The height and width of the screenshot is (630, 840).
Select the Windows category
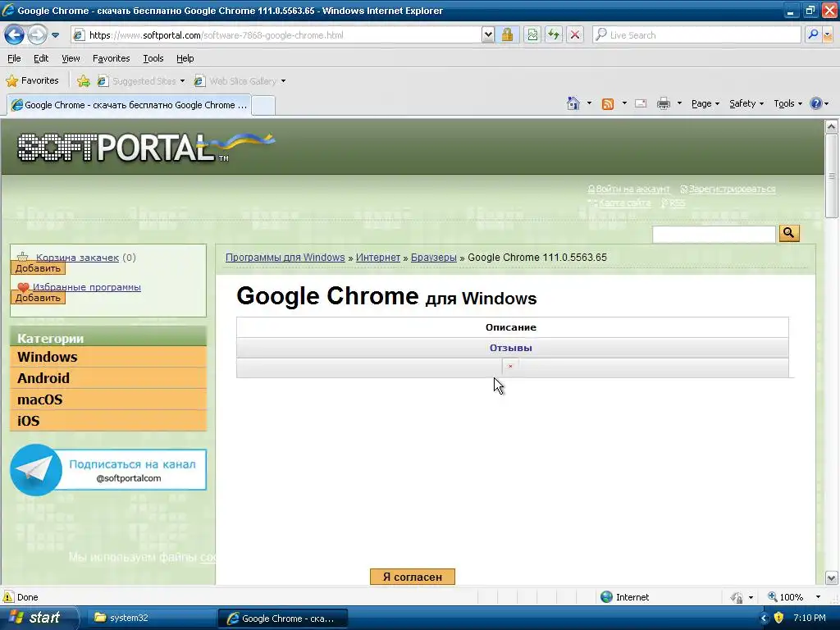[108, 357]
